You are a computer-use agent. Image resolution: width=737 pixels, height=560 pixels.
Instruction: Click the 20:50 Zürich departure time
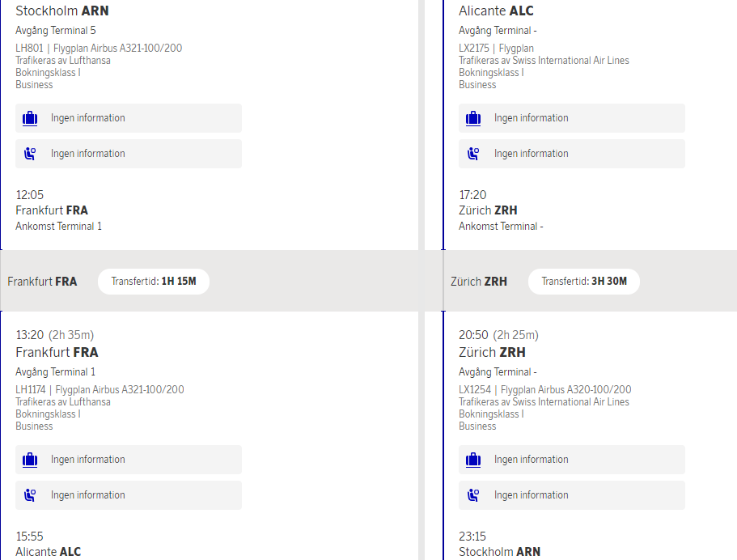point(474,335)
